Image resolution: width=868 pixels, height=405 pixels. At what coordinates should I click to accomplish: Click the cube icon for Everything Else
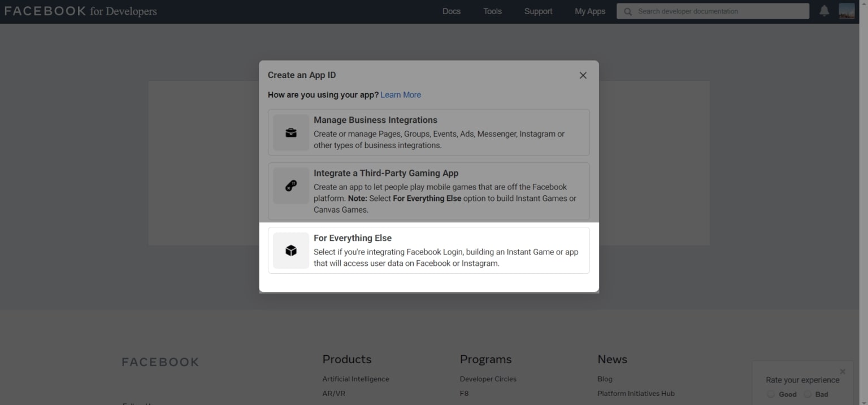tap(291, 251)
